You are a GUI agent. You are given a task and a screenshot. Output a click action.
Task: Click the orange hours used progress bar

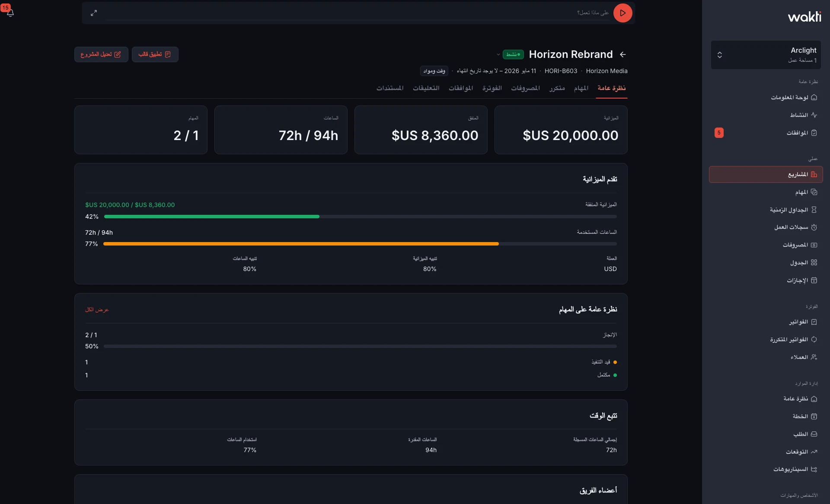pyautogui.click(x=360, y=244)
